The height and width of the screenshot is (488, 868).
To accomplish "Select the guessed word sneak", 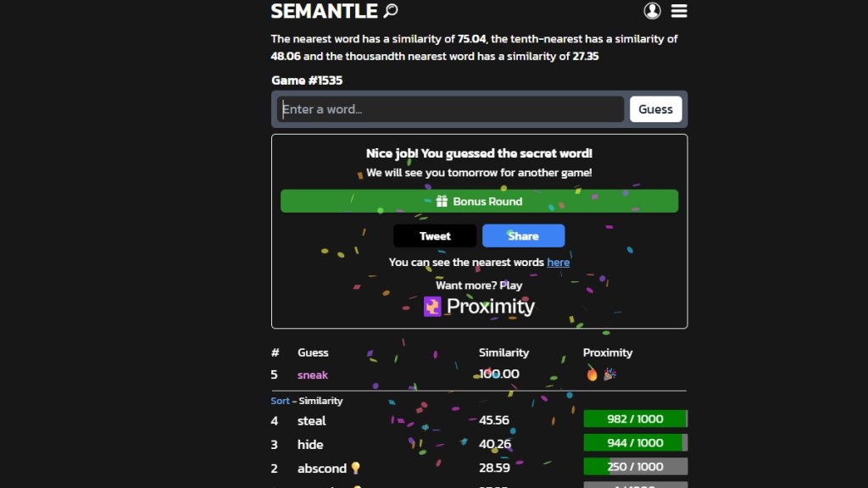I will [312, 374].
